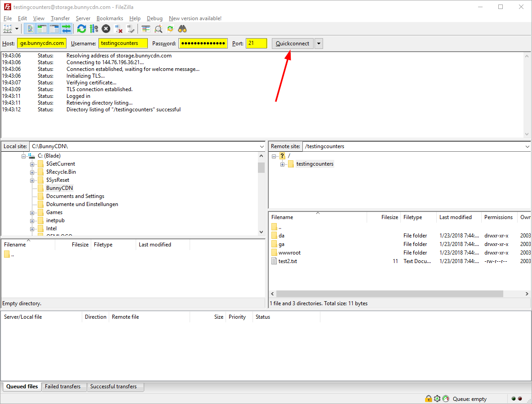Expand the $Recycle.Bin folder
The height and width of the screenshot is (404, 532).
(x=32, y=172)
